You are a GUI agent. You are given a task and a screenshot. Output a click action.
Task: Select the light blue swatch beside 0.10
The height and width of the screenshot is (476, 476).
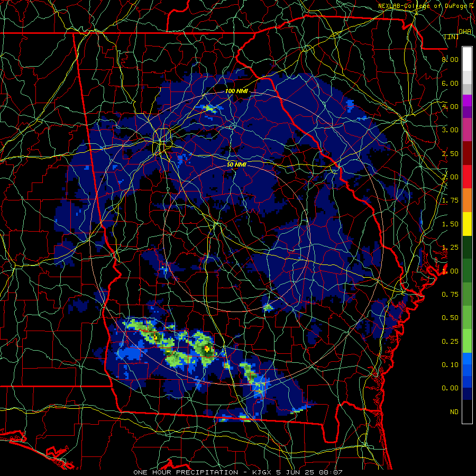point(467,359)
